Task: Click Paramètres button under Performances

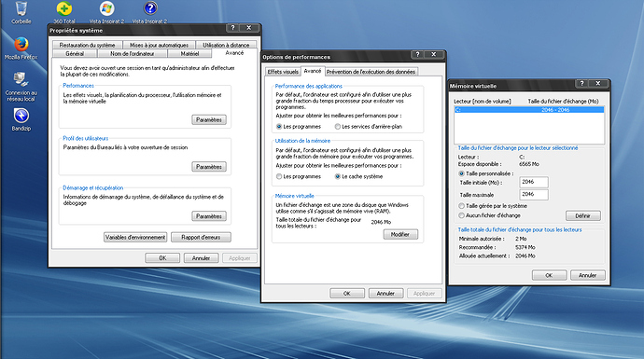Action: point(209,119)
